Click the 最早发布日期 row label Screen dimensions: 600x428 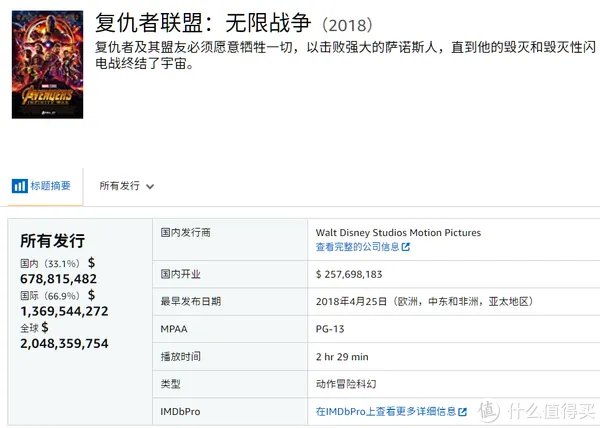(191, 301)
